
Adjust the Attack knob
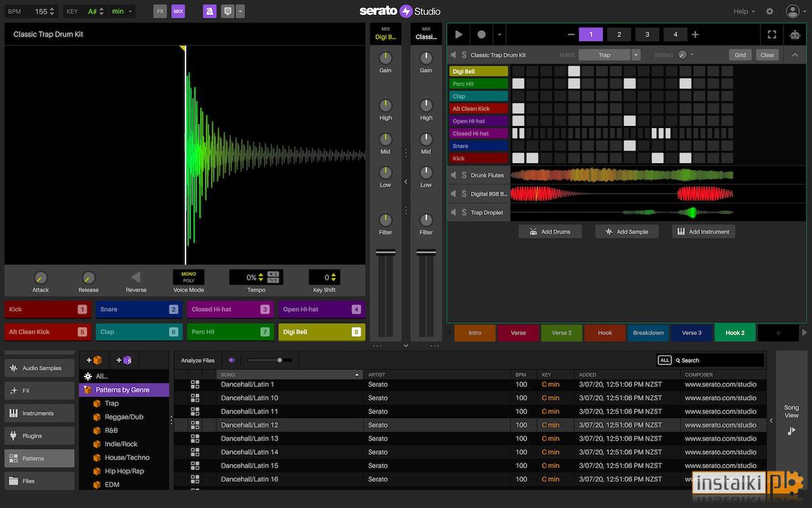click(41, 278)
